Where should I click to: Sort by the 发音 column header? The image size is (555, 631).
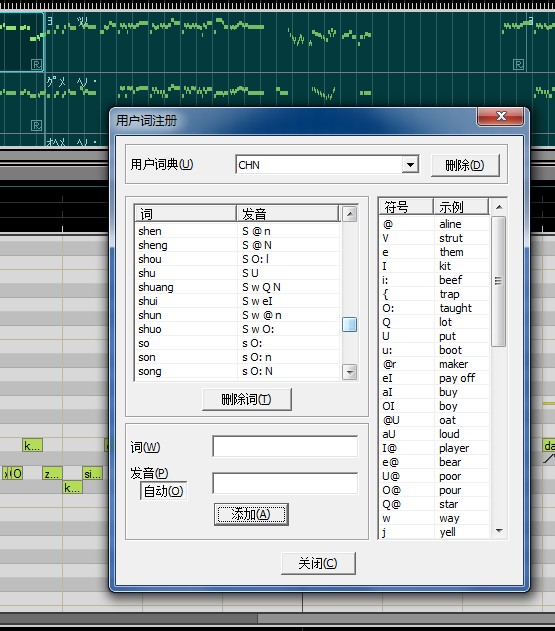[287, 213]
